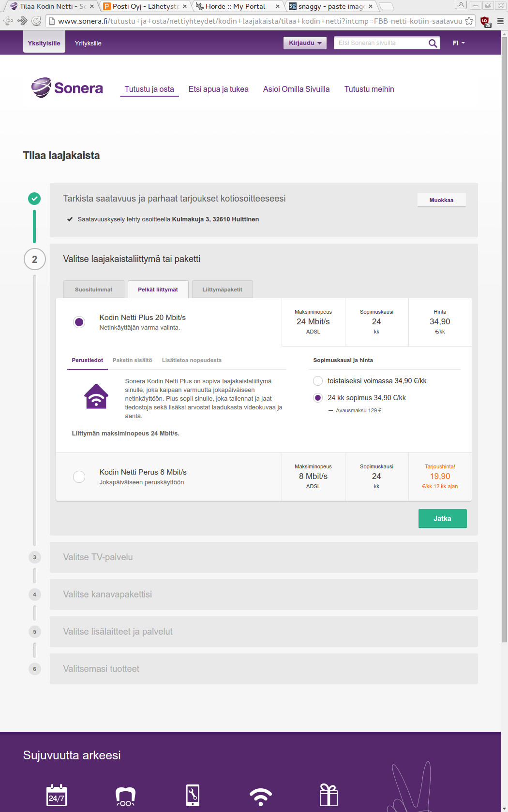Select Kodin Netti Perus 8 Mbit/s radio
This screenshot has height=812, width=508.
[x=79, y=477]
